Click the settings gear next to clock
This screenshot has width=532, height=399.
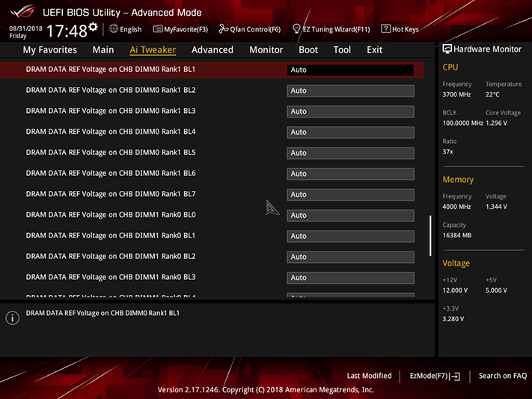93,27
